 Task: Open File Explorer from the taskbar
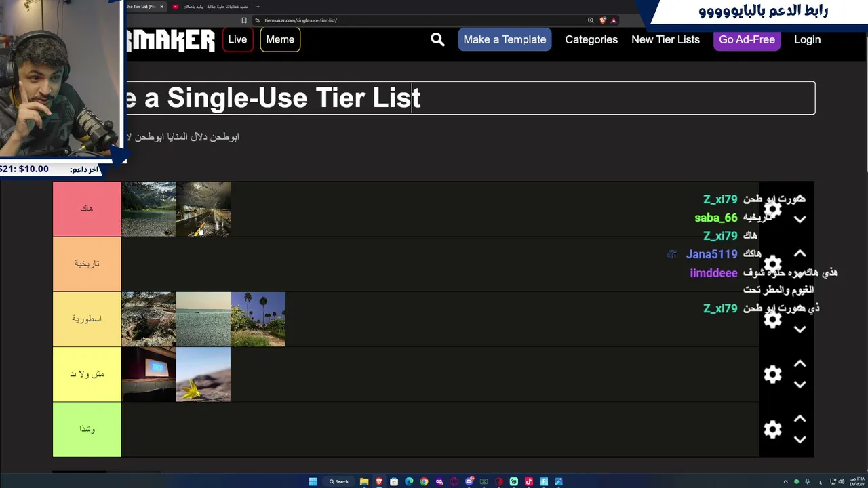click(364, 481)
